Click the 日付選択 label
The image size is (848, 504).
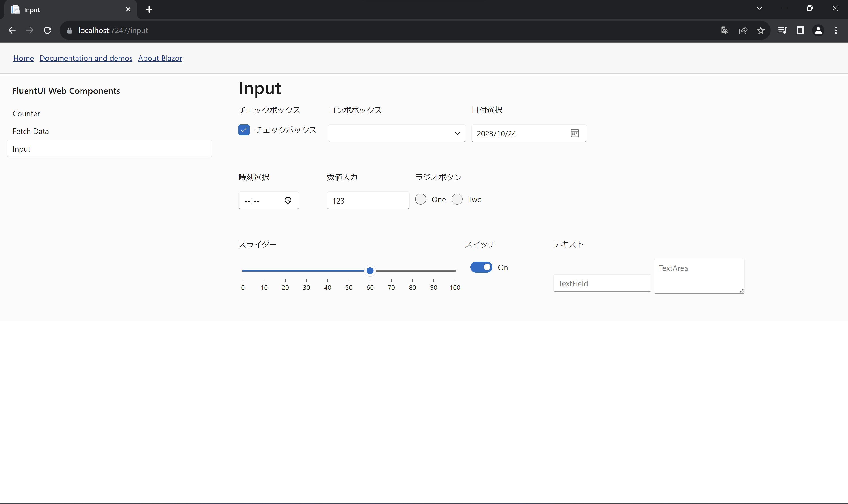click(x=487, y=110)
